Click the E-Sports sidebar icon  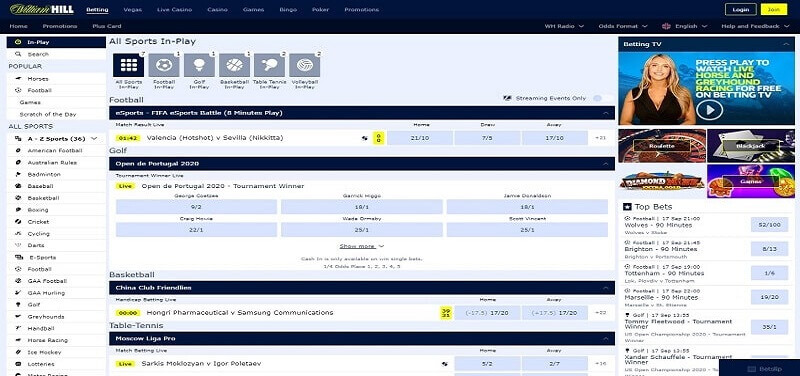click(19, 258)
